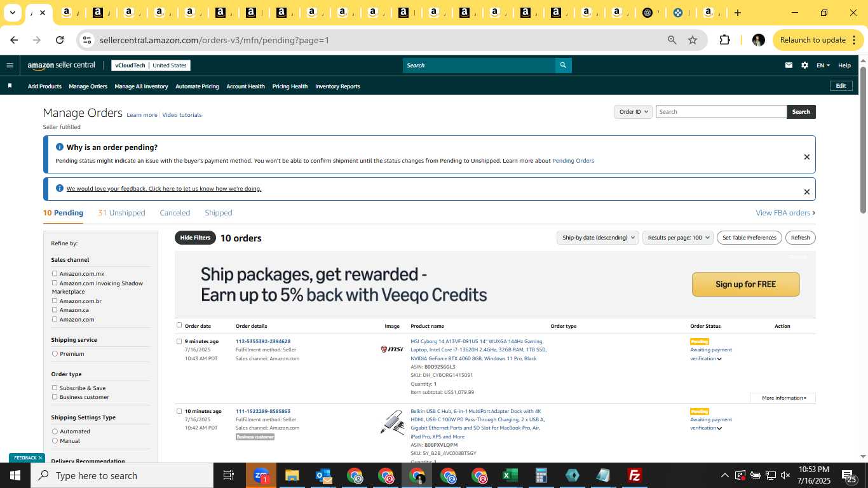Select the Manual shipping settings radio
This screenshot has width=868, height=488.
55,440
